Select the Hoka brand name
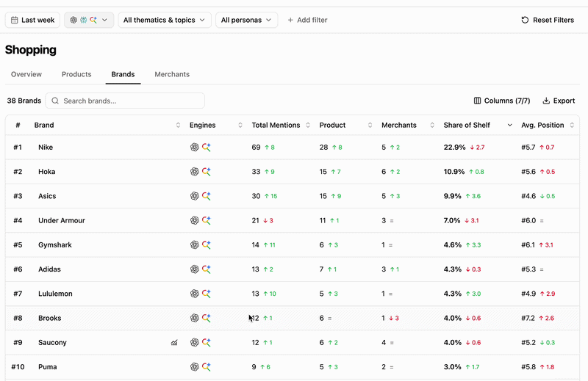 [x=46, y=172]
